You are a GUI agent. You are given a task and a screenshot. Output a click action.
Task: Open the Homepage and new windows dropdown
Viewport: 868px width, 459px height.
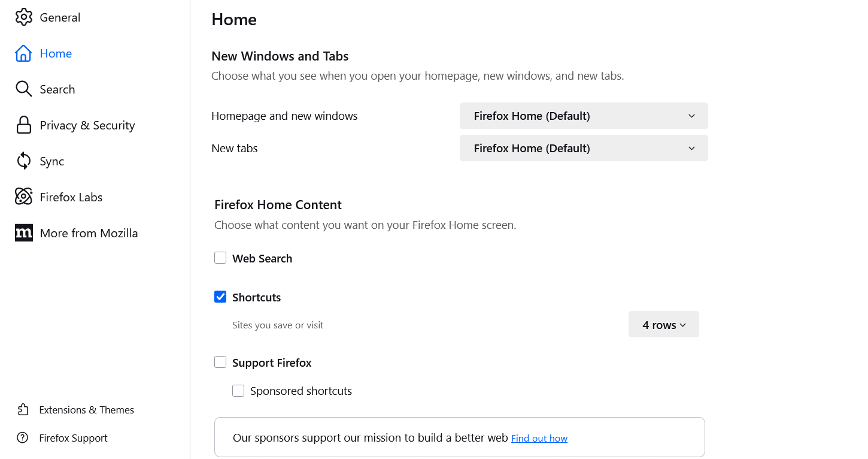[x=584, y=116]
